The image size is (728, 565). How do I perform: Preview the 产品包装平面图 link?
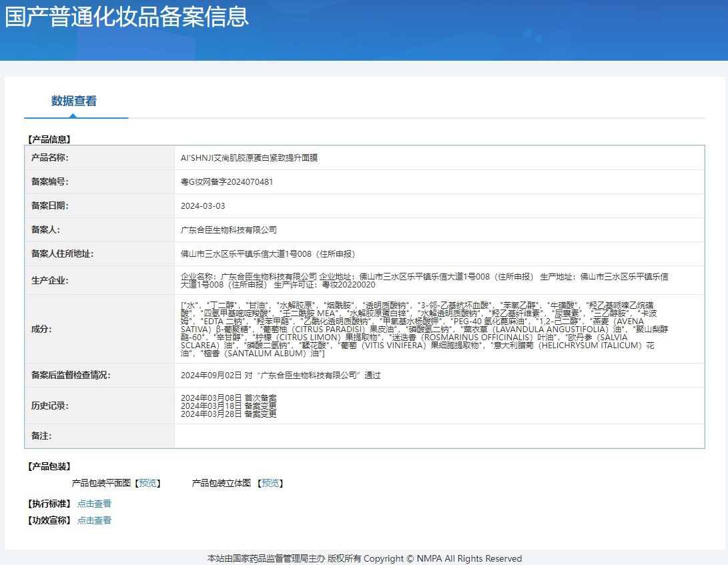pyautogui.click(x=147, y=484)
